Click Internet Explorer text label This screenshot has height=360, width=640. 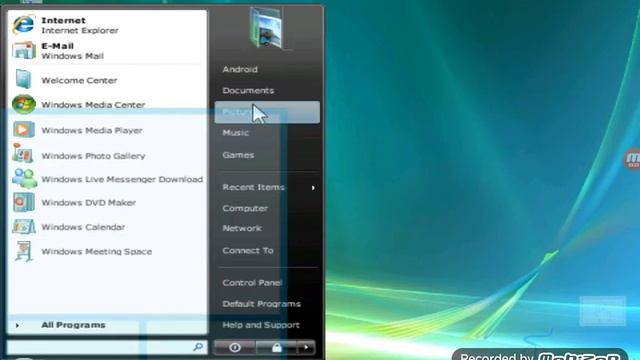(80, 30)
